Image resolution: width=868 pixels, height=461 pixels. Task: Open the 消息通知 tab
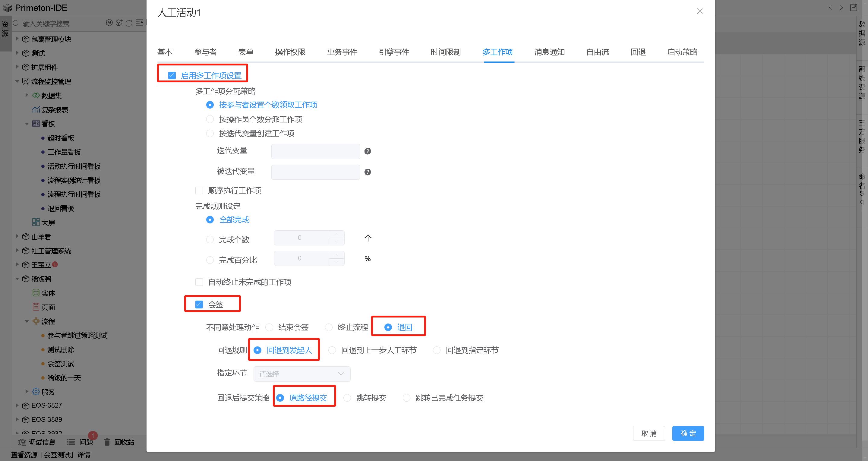click(549, 52)
